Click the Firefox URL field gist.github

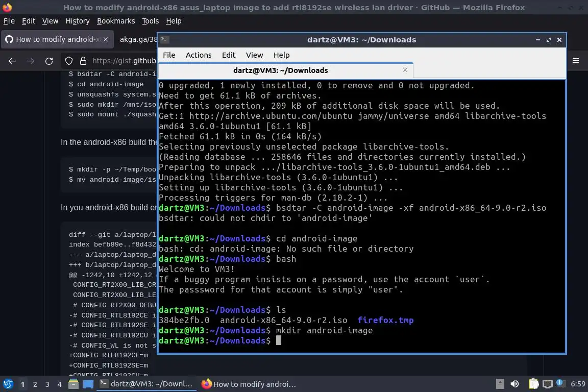[x=124, y=61]
